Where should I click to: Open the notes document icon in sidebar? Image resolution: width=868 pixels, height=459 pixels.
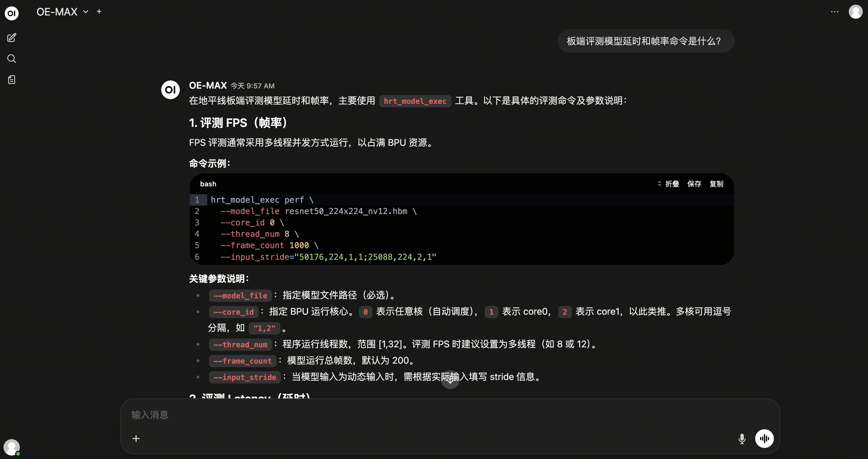11,80
